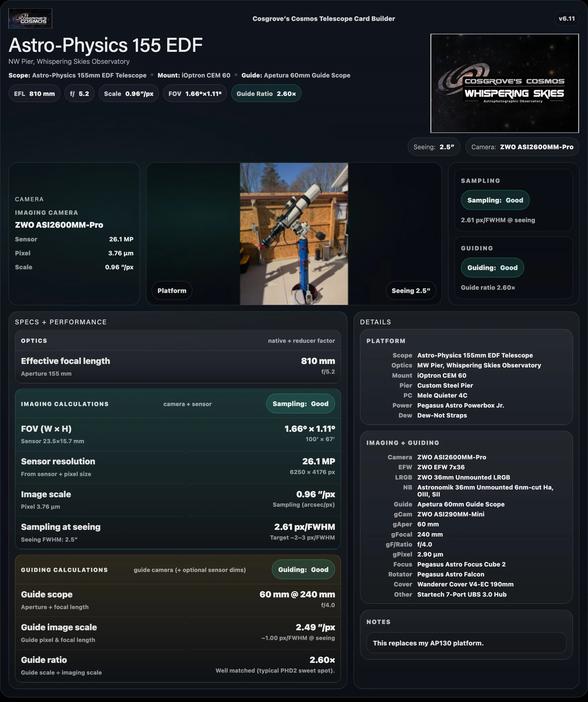
Task: Toggle the Guiding: Good status pill
Action: coord(492,268)
